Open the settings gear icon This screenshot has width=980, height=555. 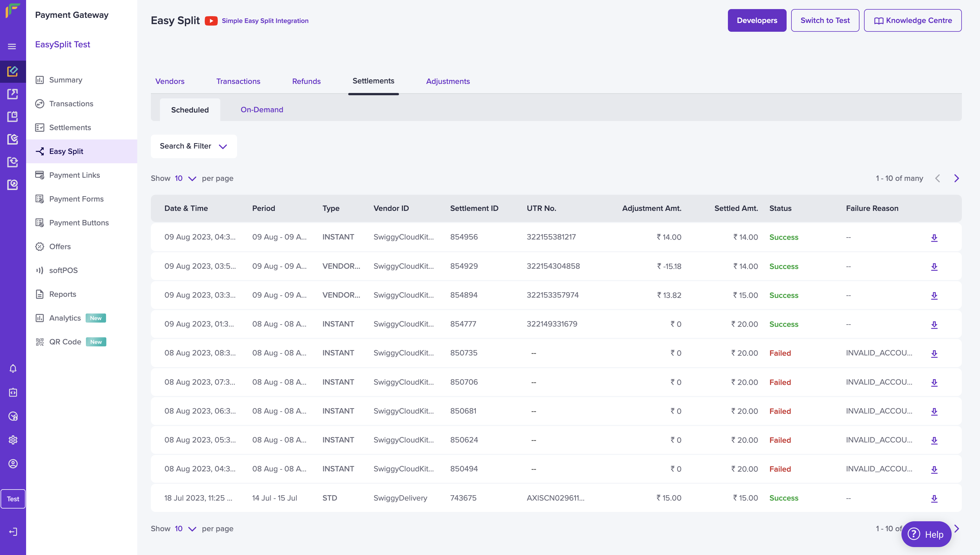(x=13, y=440)
